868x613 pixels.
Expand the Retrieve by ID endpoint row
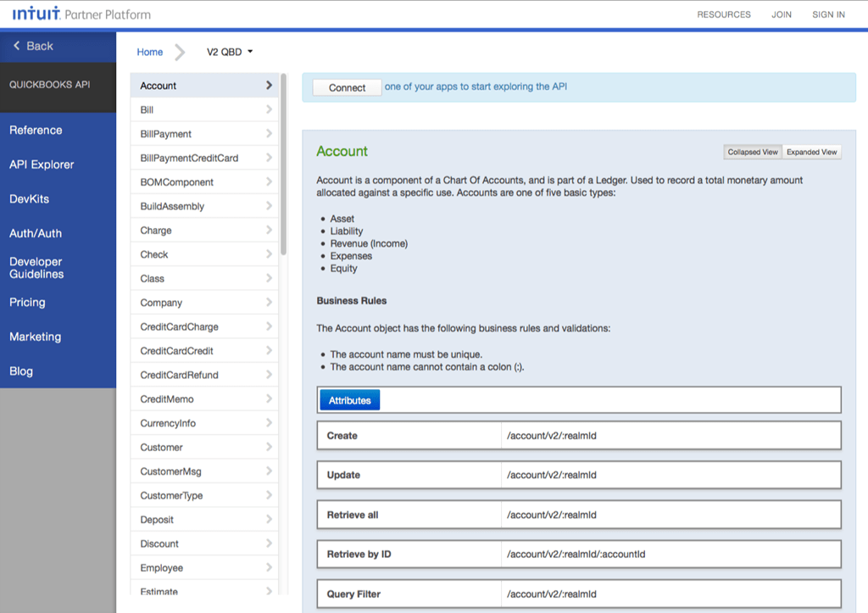pos(579,554)
